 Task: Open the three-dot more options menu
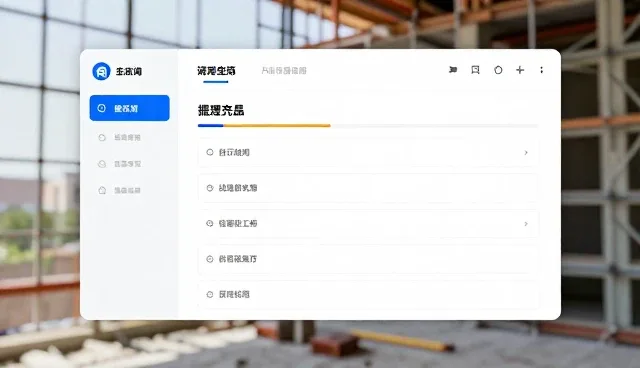tap(542, 70)
